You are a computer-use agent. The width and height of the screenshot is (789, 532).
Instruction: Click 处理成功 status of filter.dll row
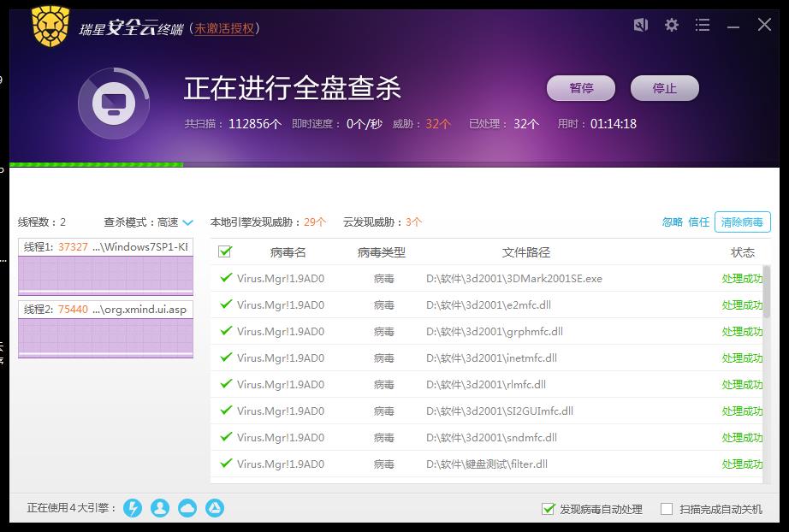pos(742,464)
